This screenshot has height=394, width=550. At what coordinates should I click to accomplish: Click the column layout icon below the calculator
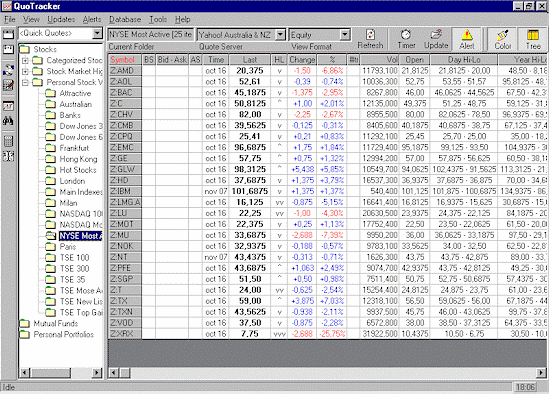coord(8,156)
